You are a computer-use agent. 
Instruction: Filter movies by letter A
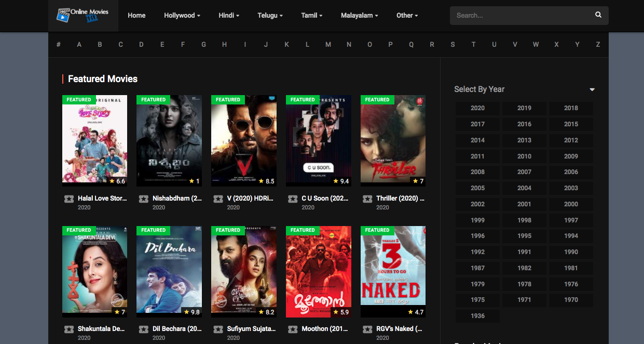(x=79, y=45)
